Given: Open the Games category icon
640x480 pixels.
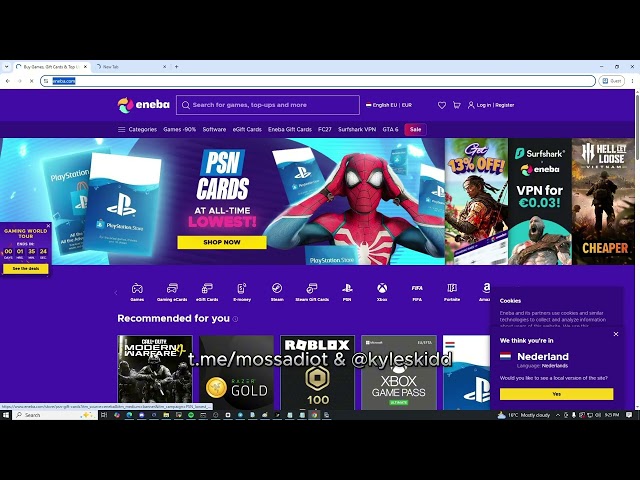Looking at the screenshot, I should click(x=137, y=292).
